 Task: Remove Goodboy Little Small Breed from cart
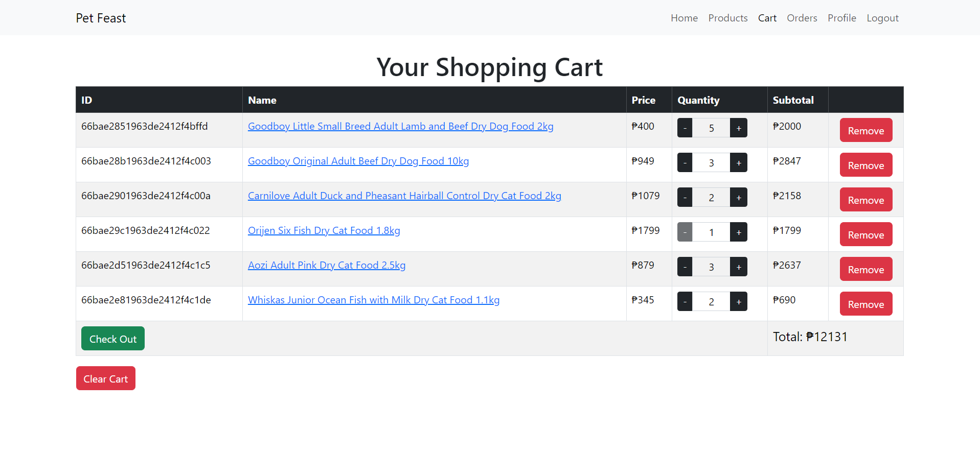(x=865, y=130)
